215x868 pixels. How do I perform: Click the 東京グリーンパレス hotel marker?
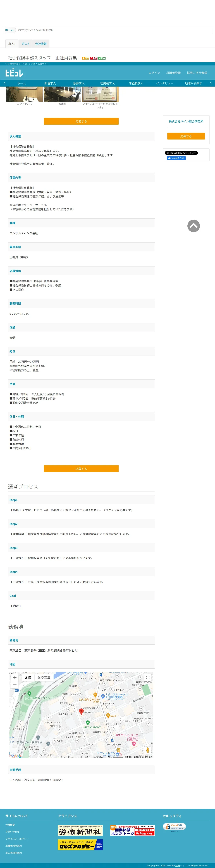[x=134, y=744]
